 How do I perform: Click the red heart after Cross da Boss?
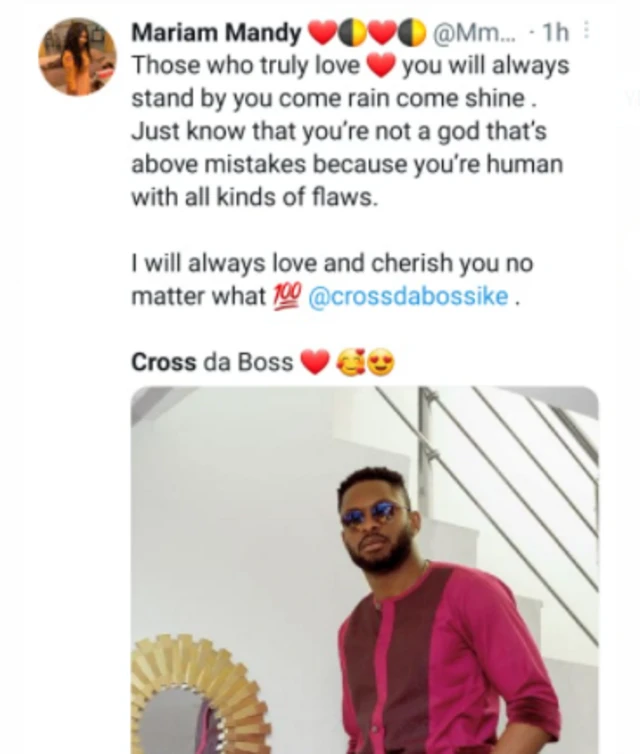(315, 363)
